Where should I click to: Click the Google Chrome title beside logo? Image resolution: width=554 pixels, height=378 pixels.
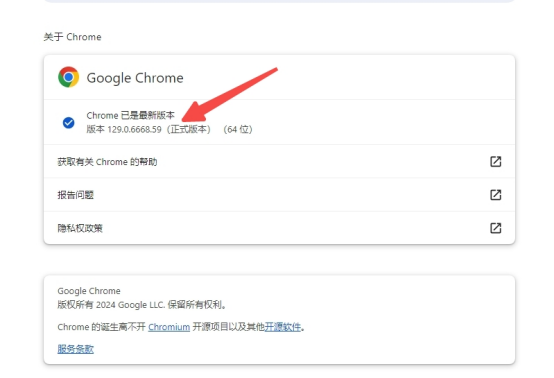(135, 78)
